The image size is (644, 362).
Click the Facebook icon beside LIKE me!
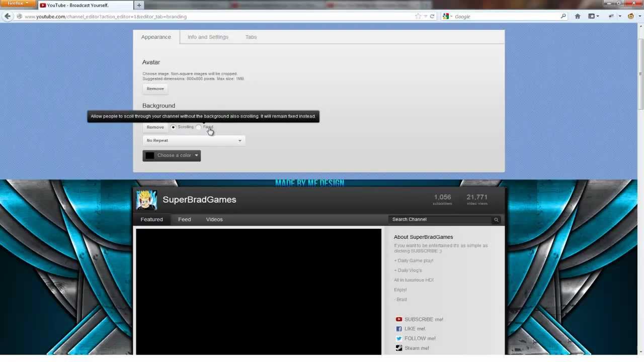[x=398, y=329]
